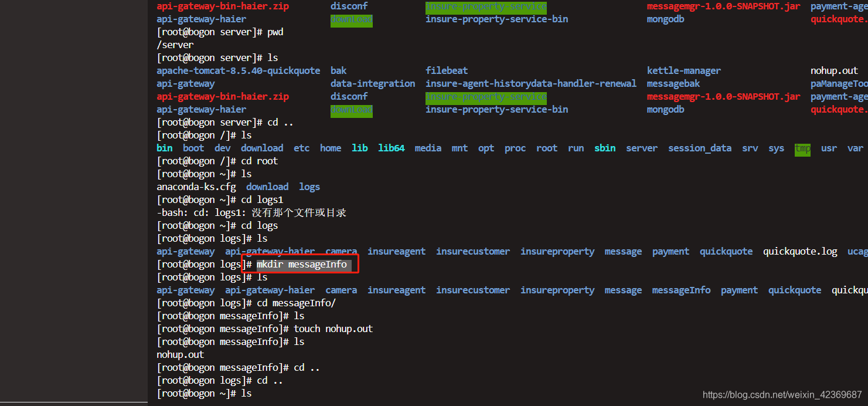This screenshot has width=868, height=406.
Task: Click the insure-agent-historydata-renewal directory entry
Action: [530, 83]
